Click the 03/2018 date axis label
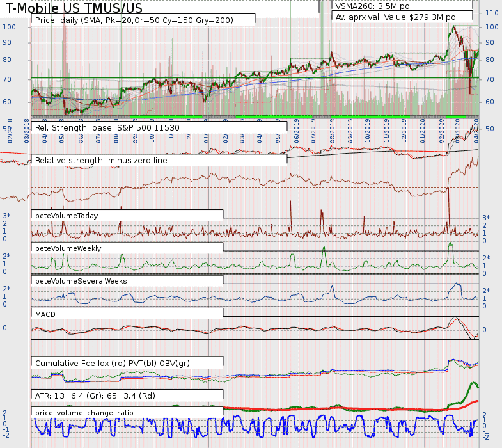502x448 pixels. pyautogui.click(x=27, y=131)
